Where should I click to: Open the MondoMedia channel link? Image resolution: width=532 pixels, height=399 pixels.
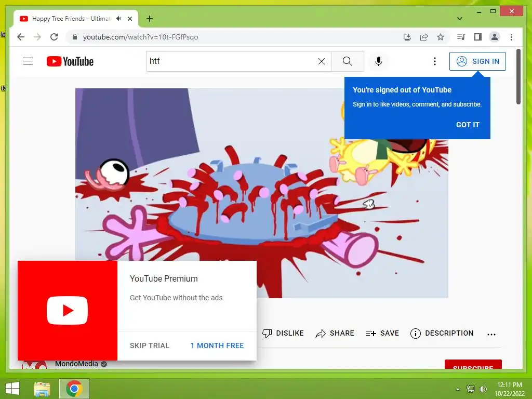tap(77, 364)
